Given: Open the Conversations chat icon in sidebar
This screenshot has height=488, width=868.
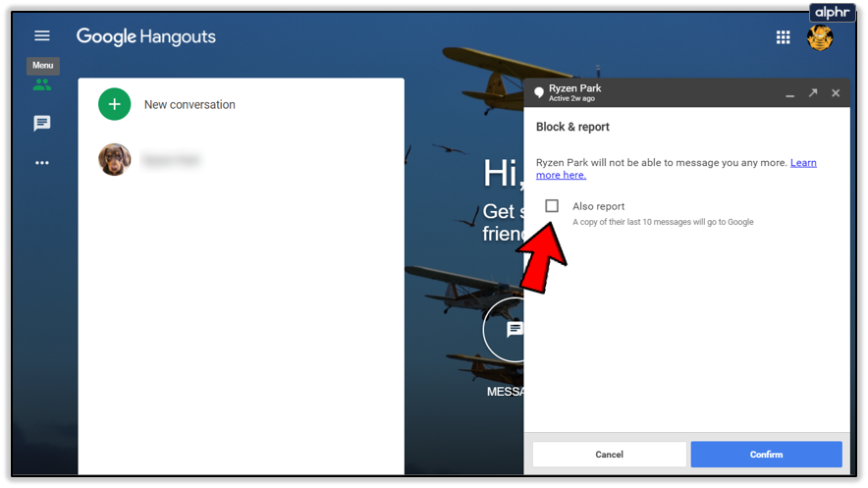Looking at the screenshot, I should pyautogui.click(x=42, y=123).
